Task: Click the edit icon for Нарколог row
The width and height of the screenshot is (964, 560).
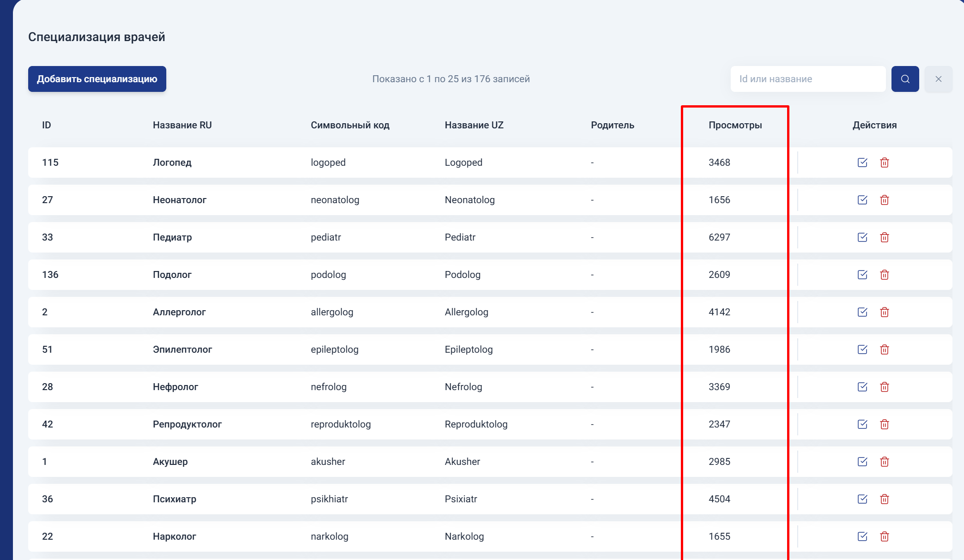Action: coord(862,536)
